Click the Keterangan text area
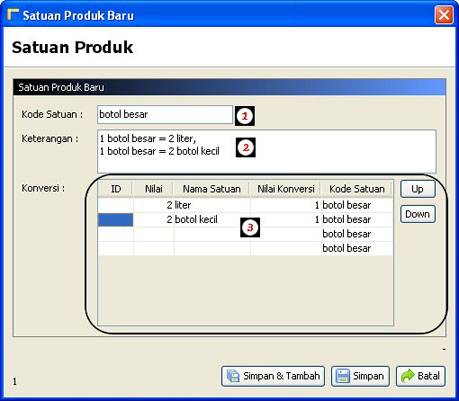459x401 pixels. coord(266,151)
